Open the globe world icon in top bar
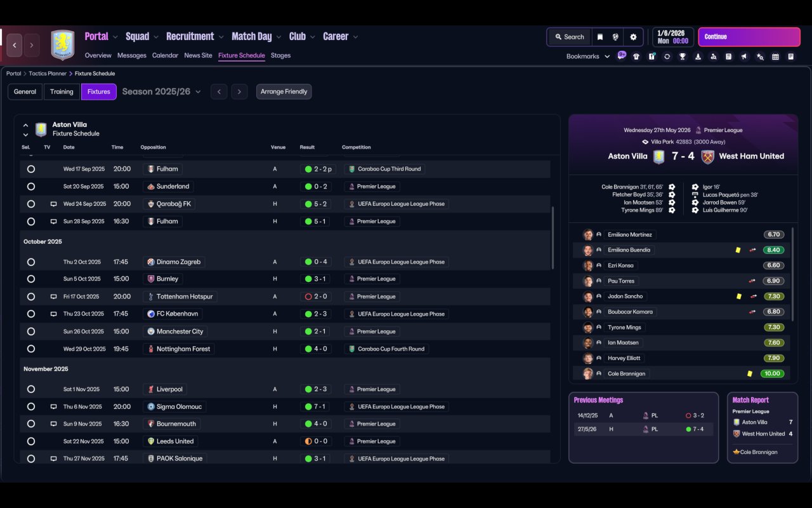 615,37
